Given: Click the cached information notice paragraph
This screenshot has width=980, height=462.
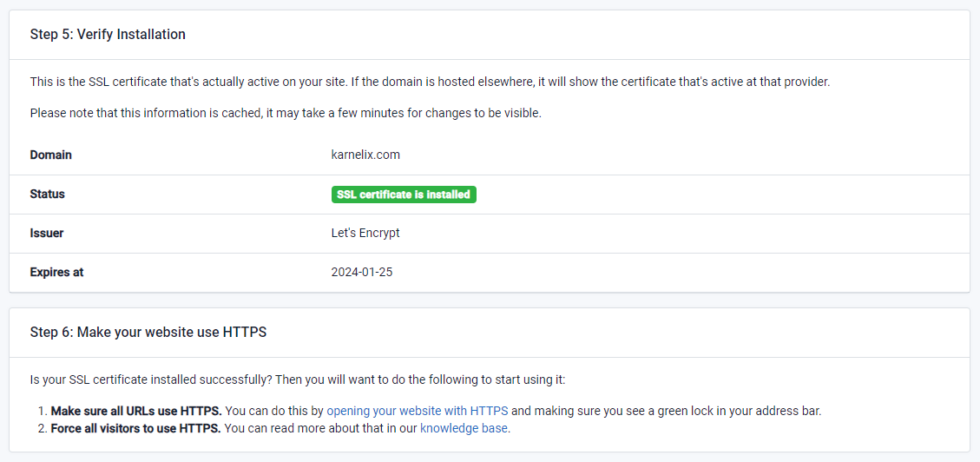Looking at the screenshot, I should click(286, 114).
